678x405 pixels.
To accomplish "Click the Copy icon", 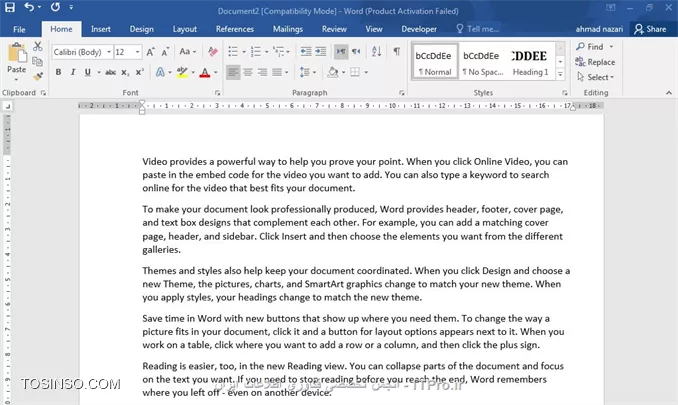I will tap(38, 61).
